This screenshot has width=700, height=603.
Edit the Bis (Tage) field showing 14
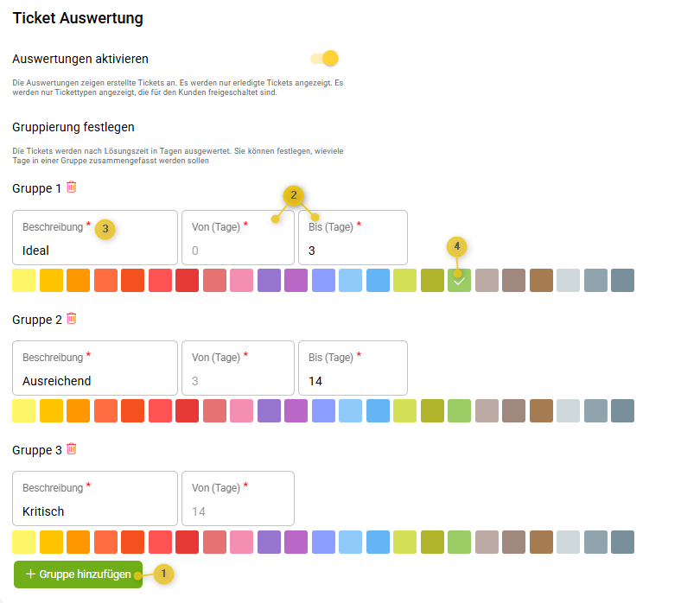click(x=353, y=380)
